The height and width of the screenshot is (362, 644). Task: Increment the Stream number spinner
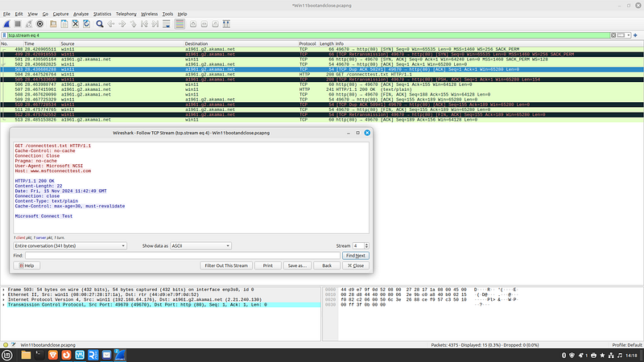366,245
